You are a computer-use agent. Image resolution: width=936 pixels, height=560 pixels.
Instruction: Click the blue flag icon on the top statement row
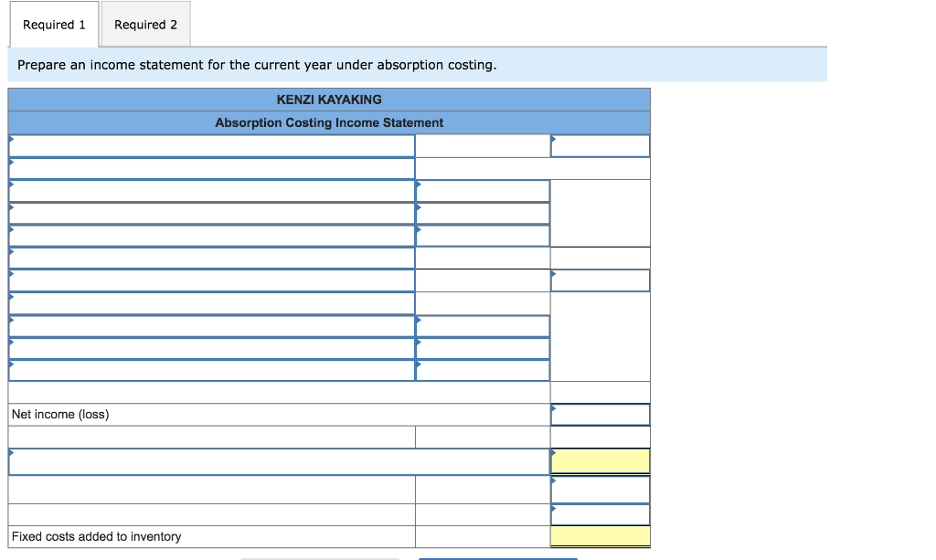[x=11, y=139]
